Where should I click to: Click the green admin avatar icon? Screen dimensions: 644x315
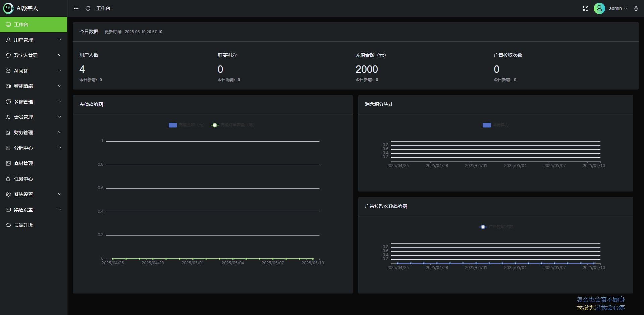coord(599,8)
